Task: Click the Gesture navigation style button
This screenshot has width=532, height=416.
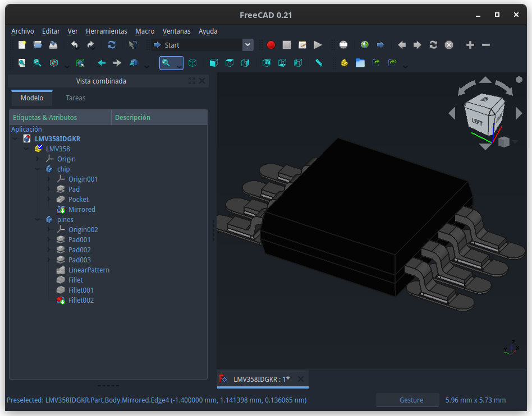Action: pyautogui.click(x=408, y=400)
